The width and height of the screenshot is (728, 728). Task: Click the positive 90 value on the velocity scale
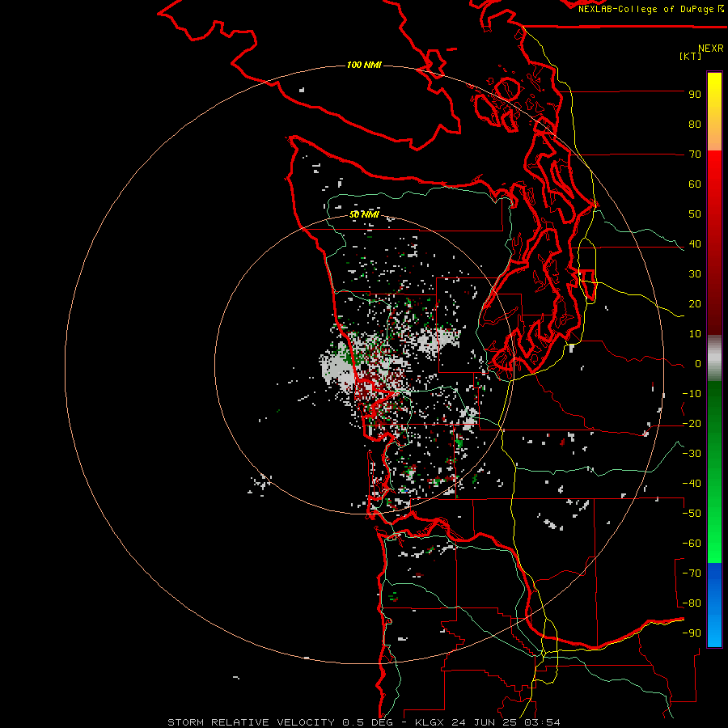[x=695, y=95]
